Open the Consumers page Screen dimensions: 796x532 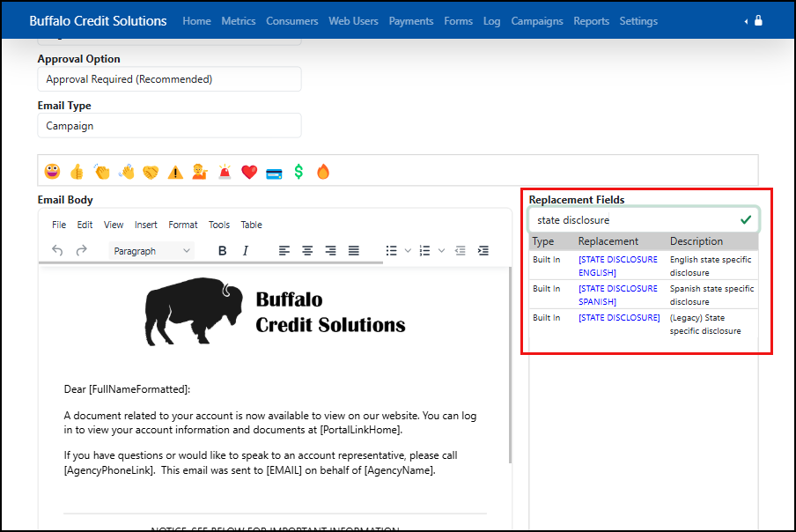[292, 21]
